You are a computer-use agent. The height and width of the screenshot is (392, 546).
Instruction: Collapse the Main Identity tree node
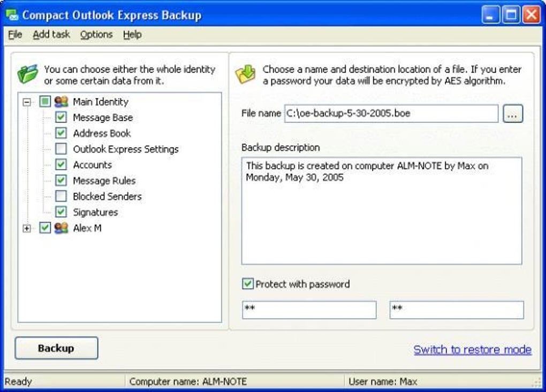[27, 102]
